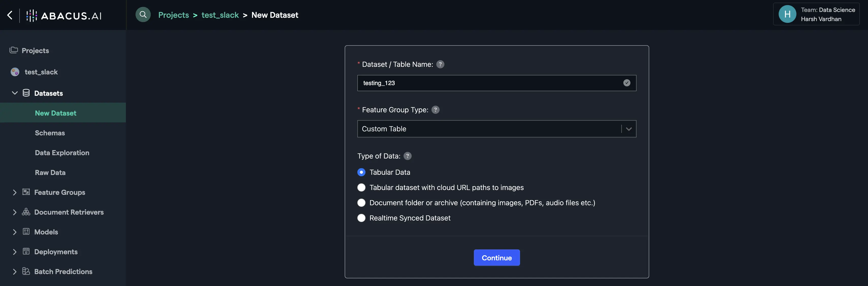868x286 pixels.
Task: Open the Models icon in sidebar
Action: point(26,232)
